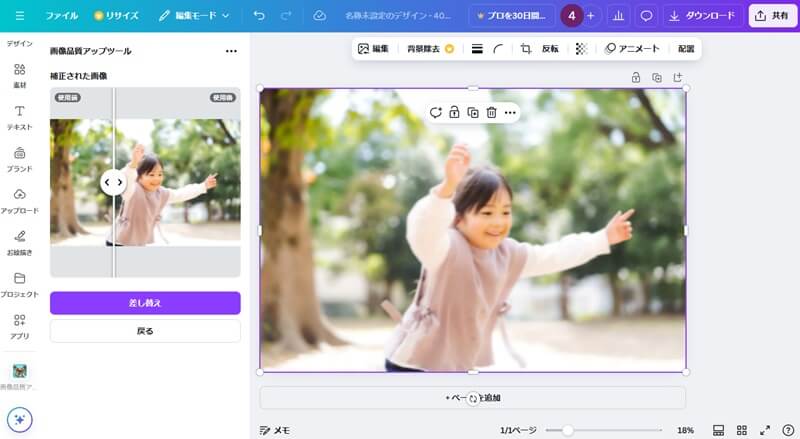Click the ダウンロード button
The width and height of the screenshot is (800, 439).
[x=702, y=16]
